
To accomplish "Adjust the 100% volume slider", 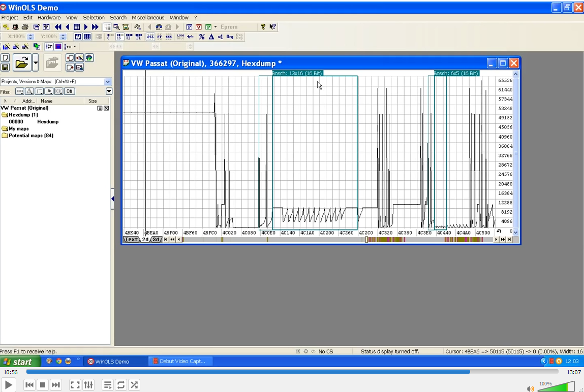I will click(557, 386).
